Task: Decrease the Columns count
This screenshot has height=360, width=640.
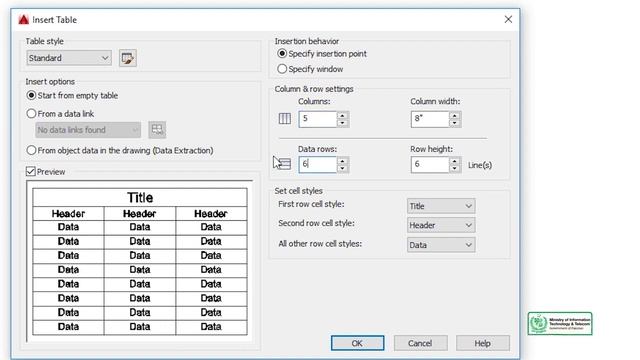Action: click(x=343, y=123)
